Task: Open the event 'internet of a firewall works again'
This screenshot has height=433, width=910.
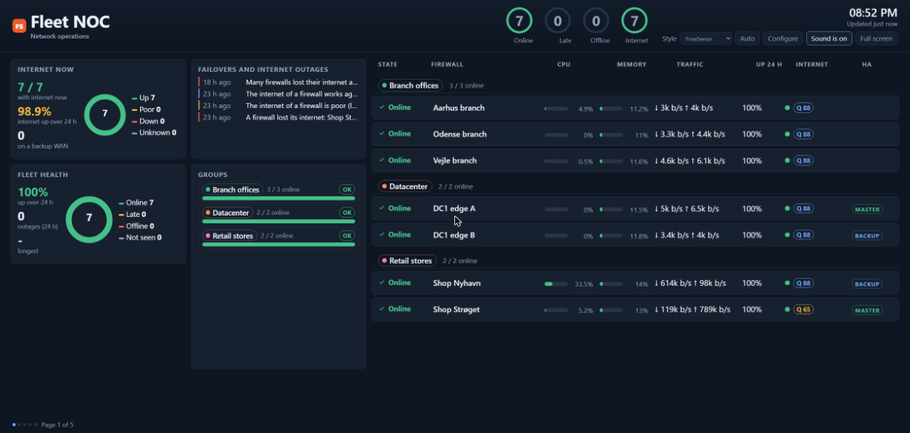Action: point(279,94)
